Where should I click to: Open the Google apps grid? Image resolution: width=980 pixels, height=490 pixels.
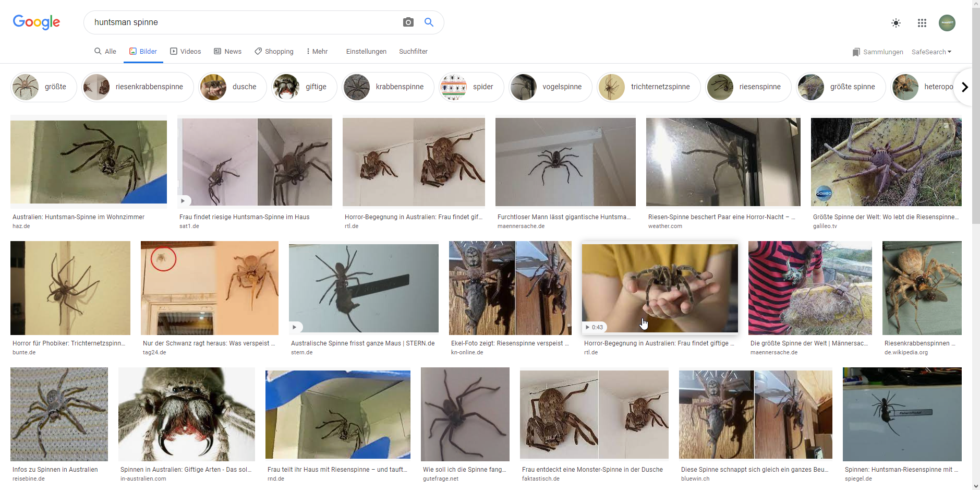pyautogui.click(x=922, y=23)
